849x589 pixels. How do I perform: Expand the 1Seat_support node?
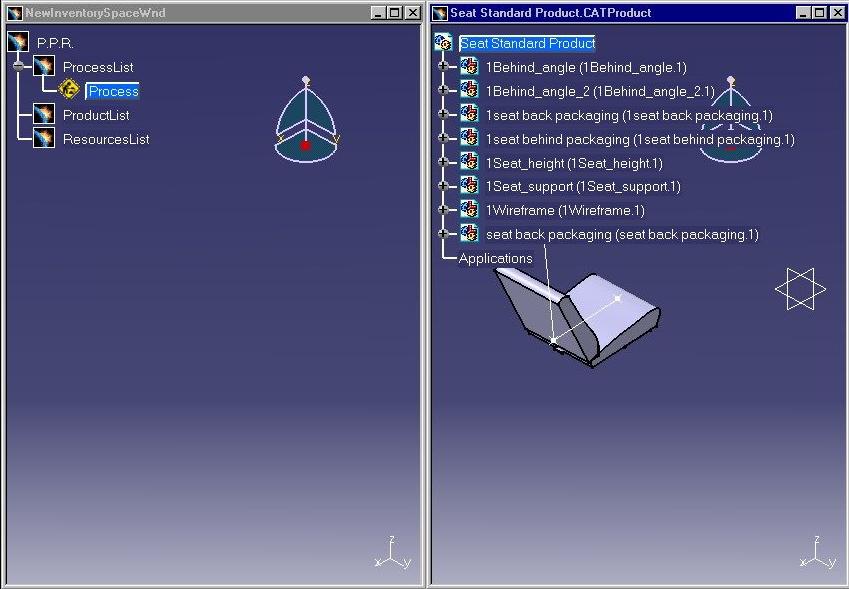click(x=443, y=186)
